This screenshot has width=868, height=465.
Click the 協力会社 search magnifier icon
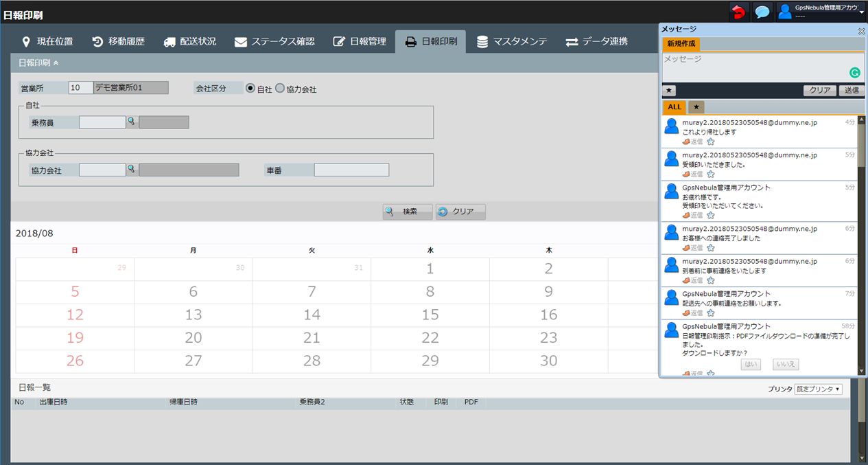click(x=131, y=169)
